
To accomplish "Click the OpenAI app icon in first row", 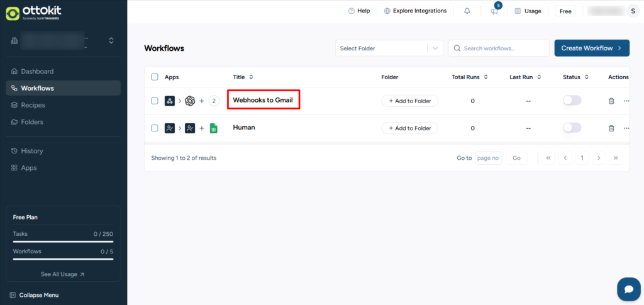I will [x=190, y=101].
